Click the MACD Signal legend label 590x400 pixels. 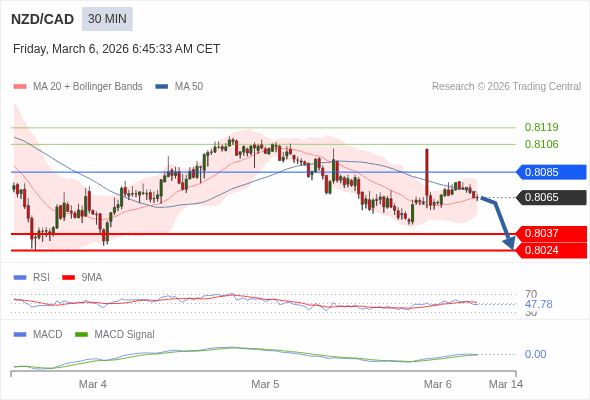pos(125,334)
